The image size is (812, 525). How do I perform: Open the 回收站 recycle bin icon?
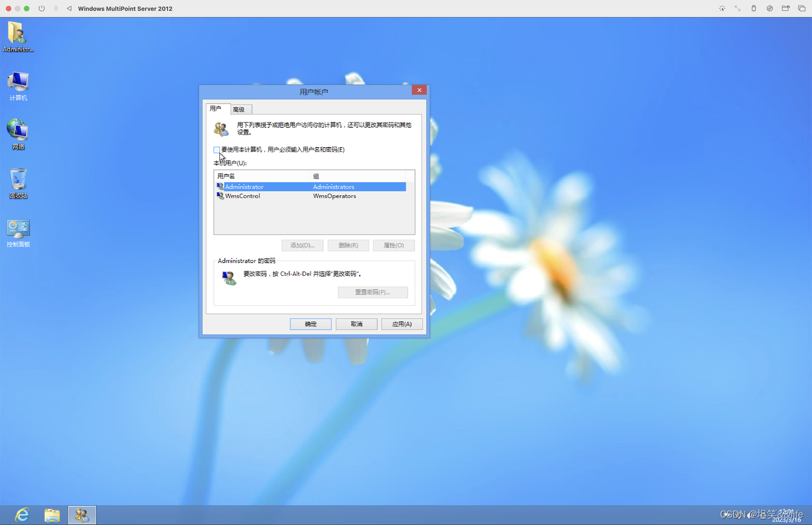(x=18, y=183)
